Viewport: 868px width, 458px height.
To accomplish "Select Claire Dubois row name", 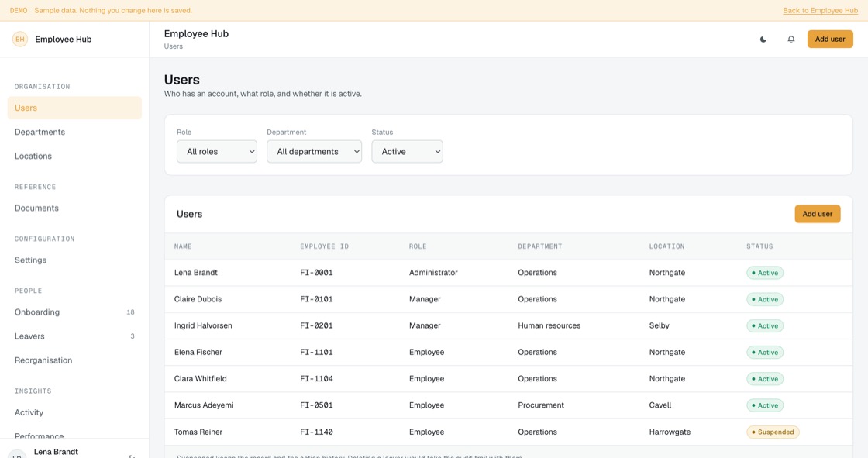I will point(198,299).
